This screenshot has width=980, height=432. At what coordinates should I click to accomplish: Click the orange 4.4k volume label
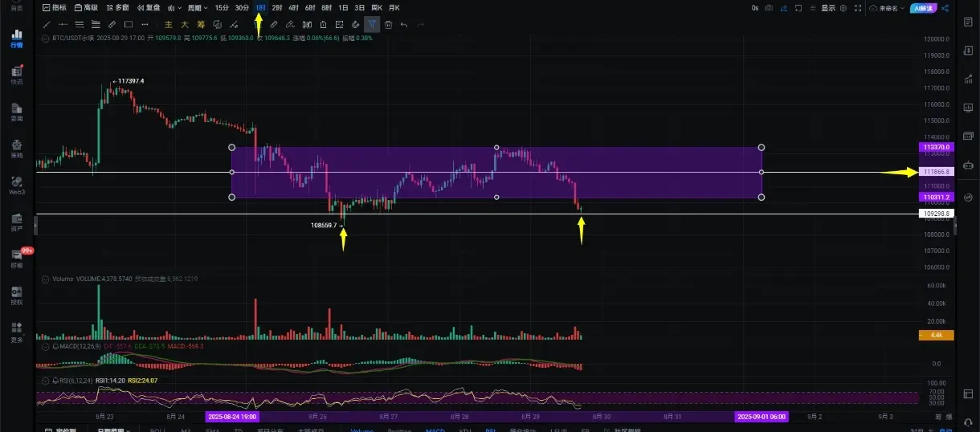tap(936, 335)
